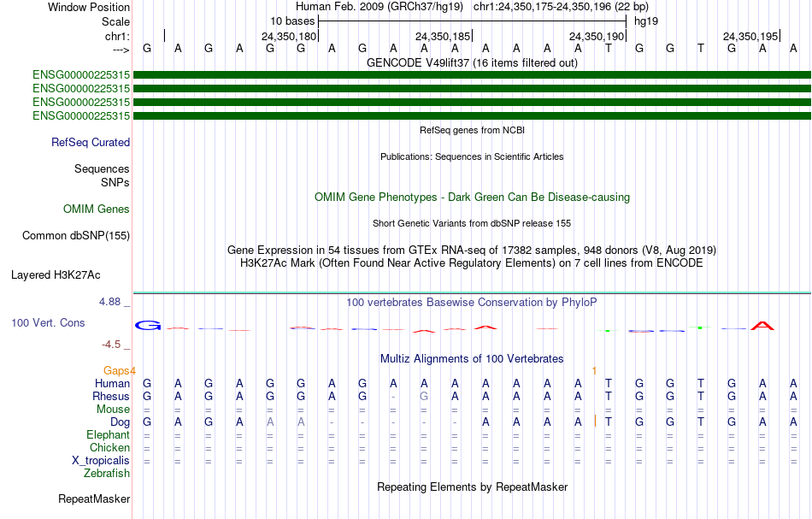812x519 pixels.
Task: Click the ---> sequence direction arrow
Action: [121, 50]
